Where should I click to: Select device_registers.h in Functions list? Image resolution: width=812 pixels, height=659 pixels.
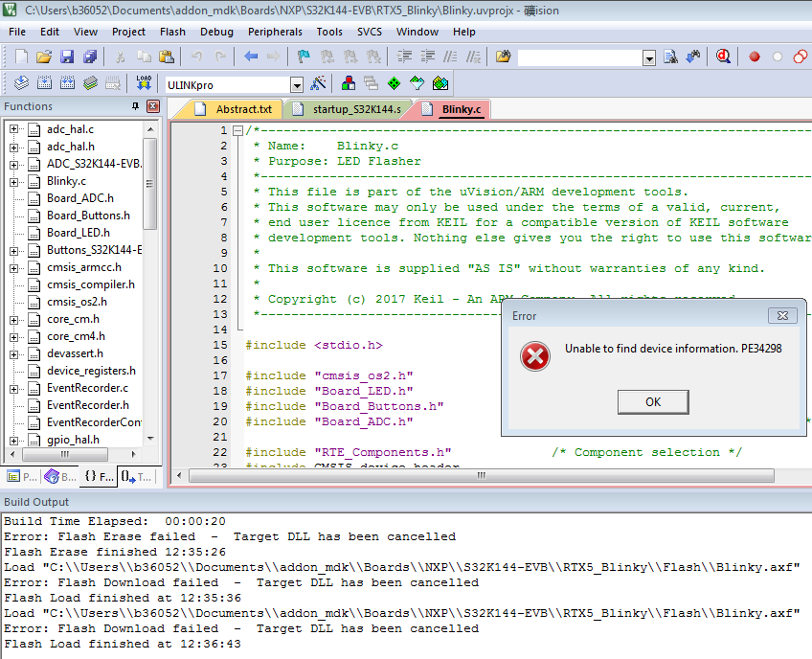tap(91, 371)
